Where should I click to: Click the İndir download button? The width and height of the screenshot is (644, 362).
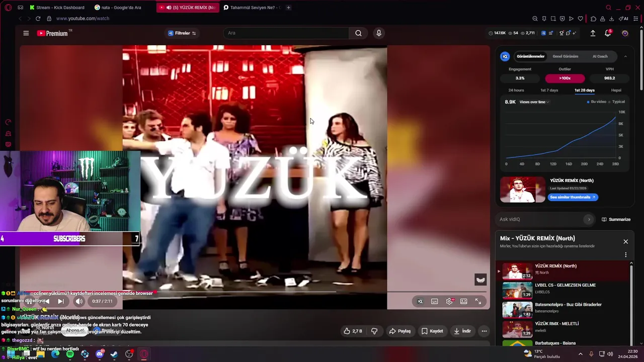(462, 331)
